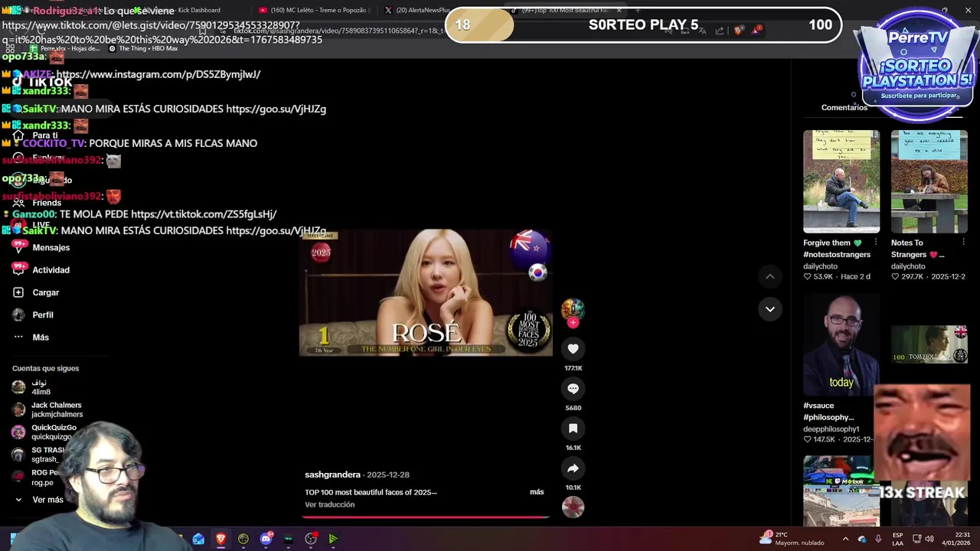
Task: Open Ganzo00's vt.tiktok.com link
Action: click(x=204, y=214)
